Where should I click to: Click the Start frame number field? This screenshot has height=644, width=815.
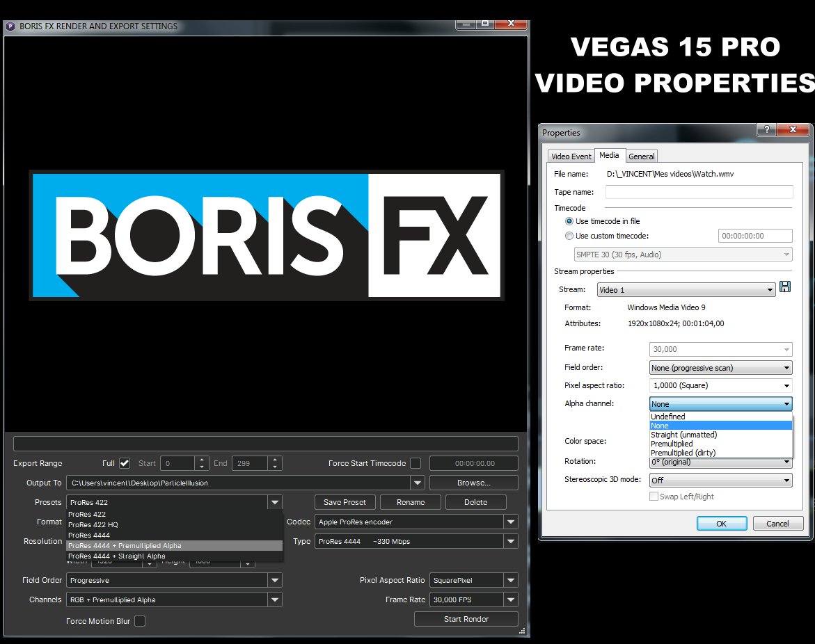point(177,463)
